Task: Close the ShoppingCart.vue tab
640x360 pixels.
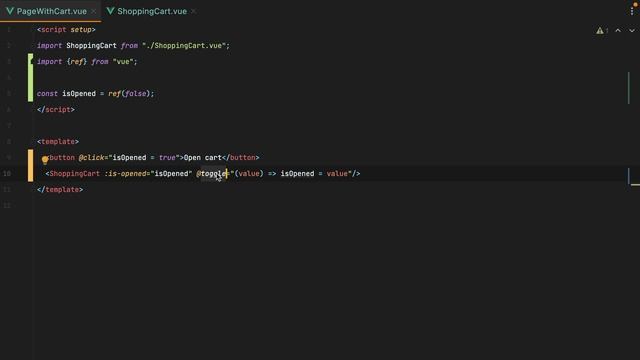Action: pyautogui.click(x=193, y=11)
